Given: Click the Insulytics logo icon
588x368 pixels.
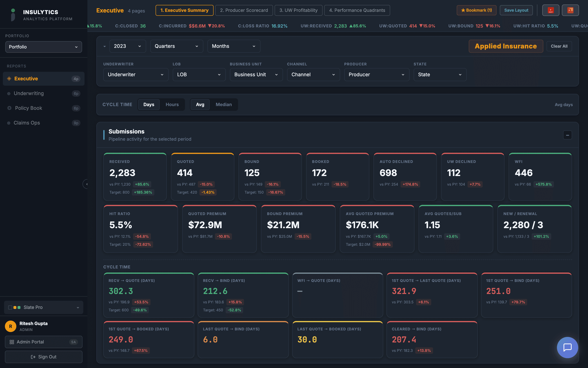Looking at the screenshot, I should coord(13,15).
